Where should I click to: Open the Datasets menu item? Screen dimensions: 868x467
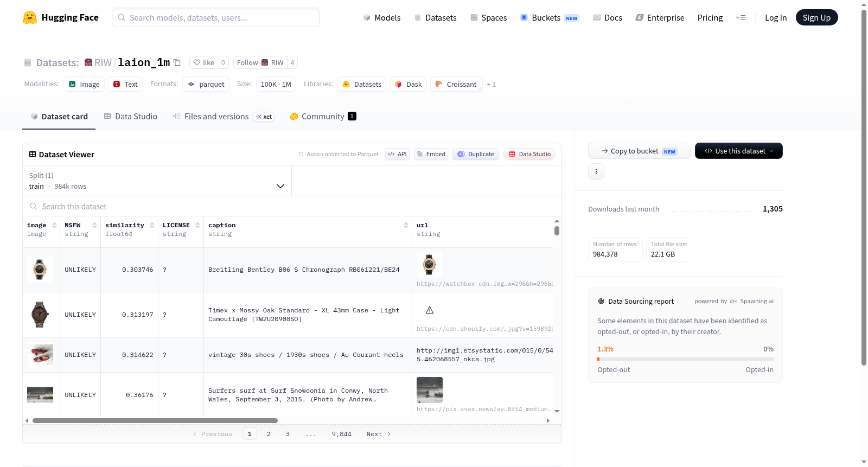pos(435,17)
